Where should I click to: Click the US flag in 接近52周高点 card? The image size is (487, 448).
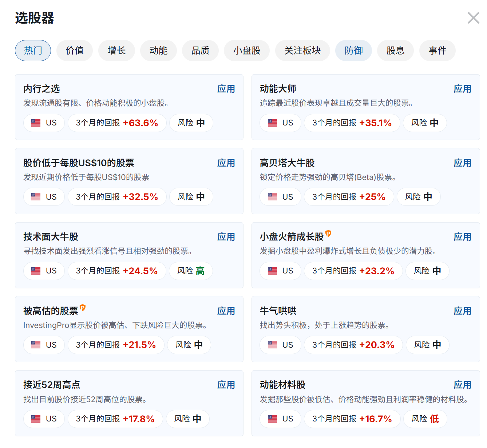36,419
